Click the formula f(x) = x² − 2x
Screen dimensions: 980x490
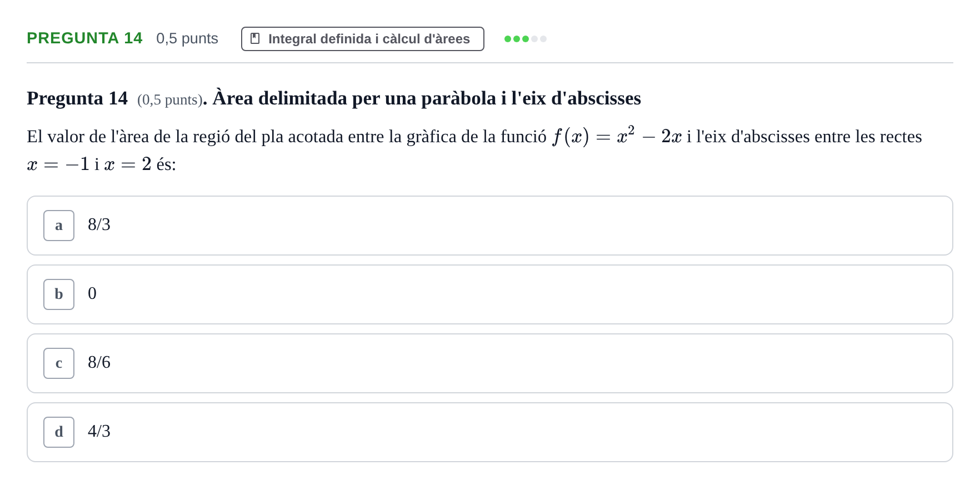[617, 136]
